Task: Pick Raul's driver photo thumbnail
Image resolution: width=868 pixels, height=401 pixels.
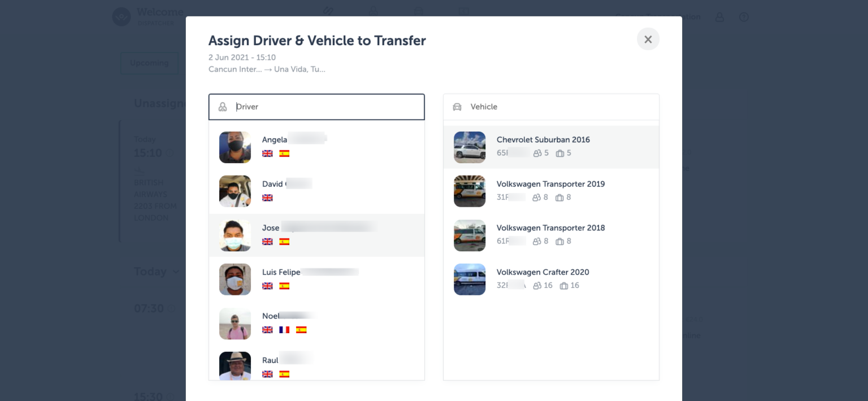Action: tap(235, 366)
